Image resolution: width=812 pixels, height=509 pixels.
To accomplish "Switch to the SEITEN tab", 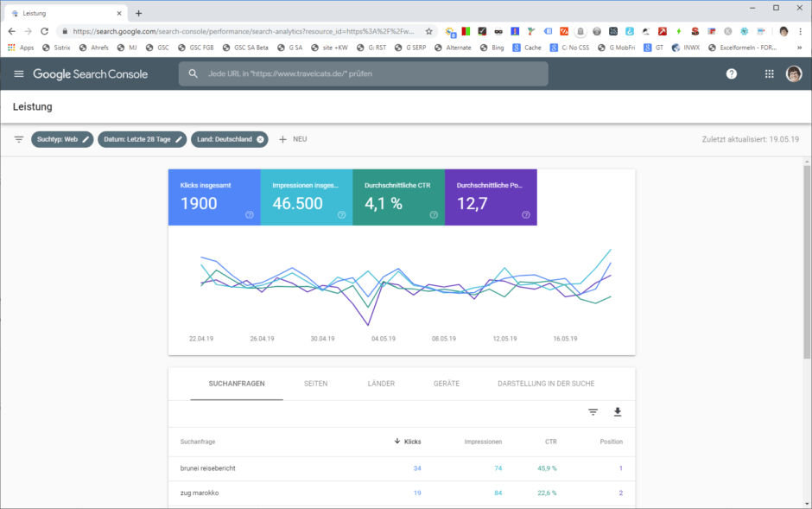I will point(315,384).
